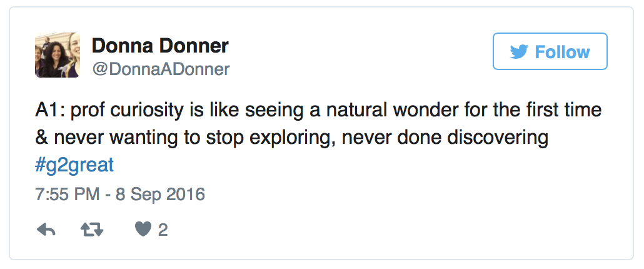Click the Twitter bird icon inside Follow
644x269 pixels.
(x=519, y=52)
